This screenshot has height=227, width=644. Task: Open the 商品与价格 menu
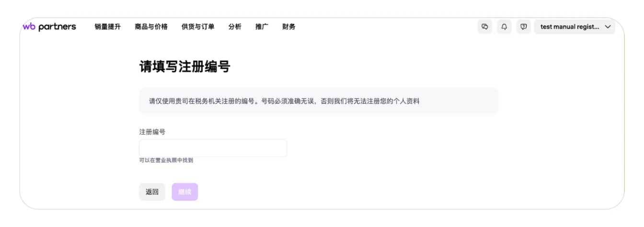pos(151,27)
